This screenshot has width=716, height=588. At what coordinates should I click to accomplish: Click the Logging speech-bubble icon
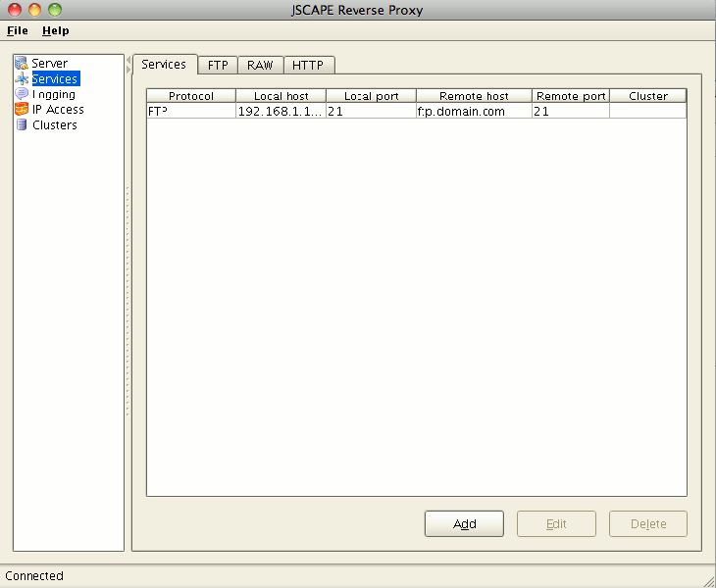(22, 94)
